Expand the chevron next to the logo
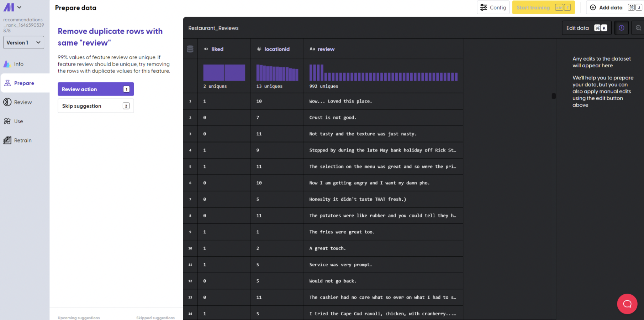 coord(19,7)
